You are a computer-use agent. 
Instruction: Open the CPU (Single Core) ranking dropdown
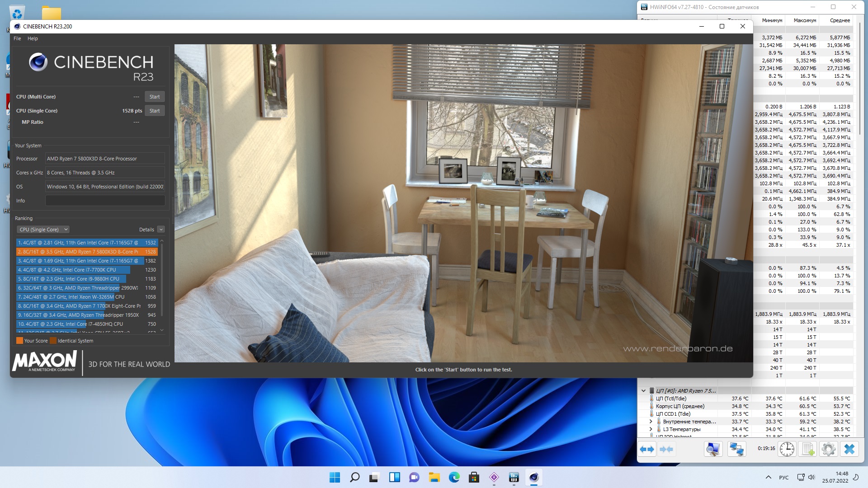(x=43, y=230)
